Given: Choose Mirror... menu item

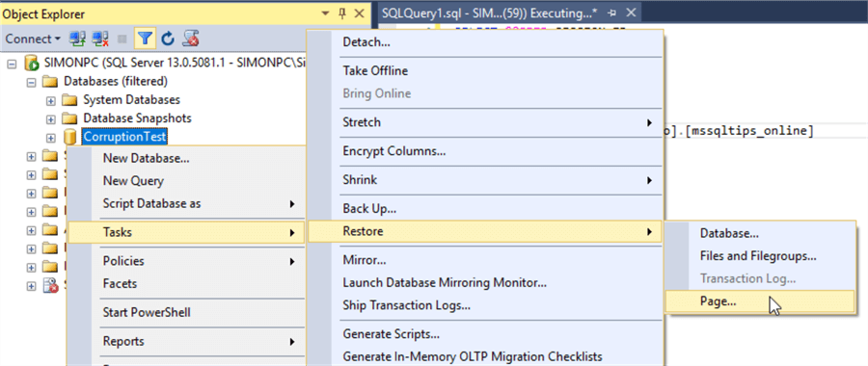Looking at the screenshot, I should tap(485, 260).
